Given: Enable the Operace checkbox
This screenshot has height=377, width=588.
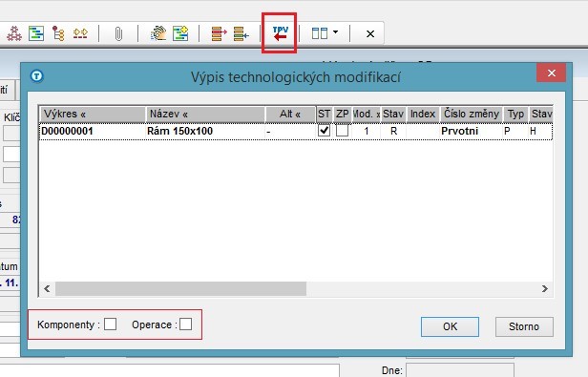Looking at the screenshot, I should click(x=185, y=325).
